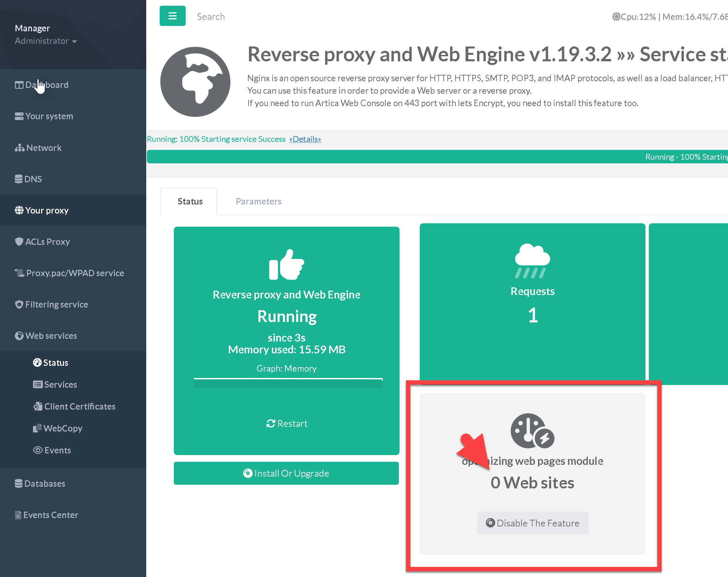Click the thumbs-up status icon

click(286, 265)
